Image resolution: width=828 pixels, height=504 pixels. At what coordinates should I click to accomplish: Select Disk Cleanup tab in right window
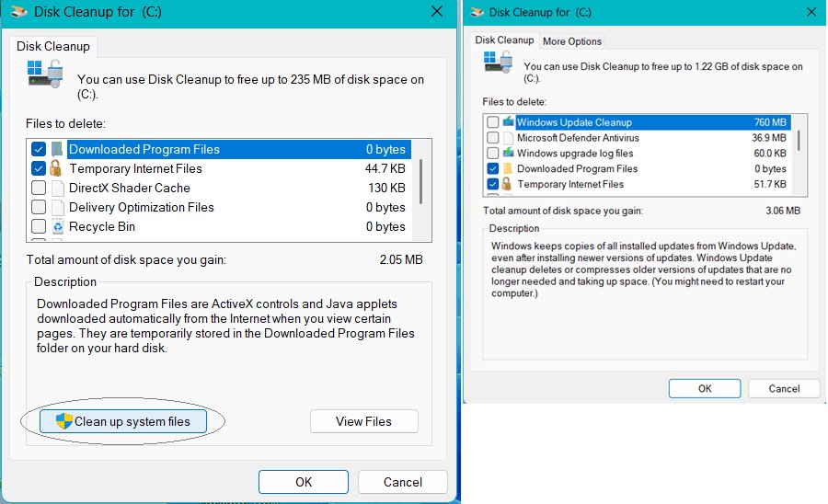tap(504, 40)
